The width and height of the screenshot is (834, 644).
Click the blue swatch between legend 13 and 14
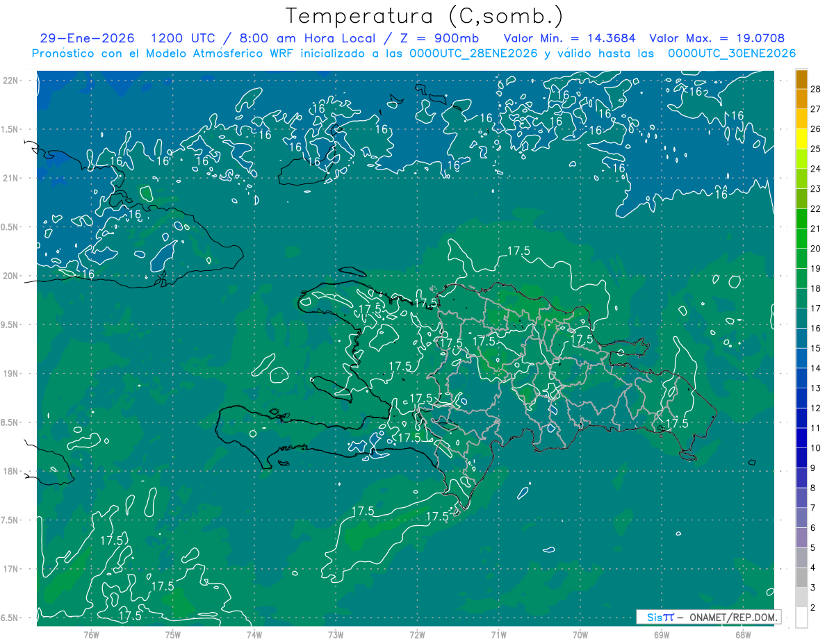pos(801,378)
